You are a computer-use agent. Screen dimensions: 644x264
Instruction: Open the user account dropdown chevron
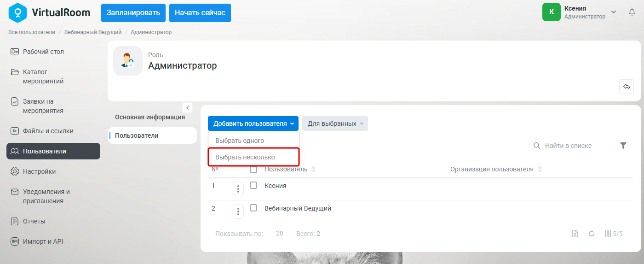point(613,12)
